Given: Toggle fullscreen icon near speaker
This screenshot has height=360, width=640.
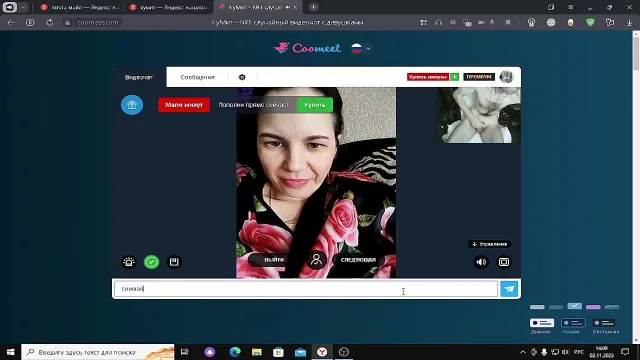Looking at the screenshot, I should click(504, 262).
